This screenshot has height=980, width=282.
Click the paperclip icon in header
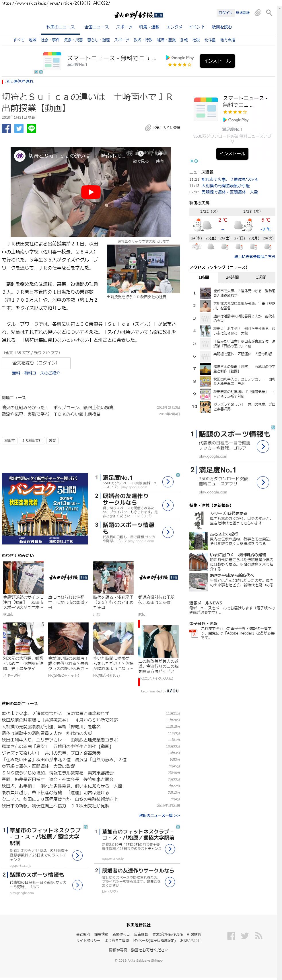258,13
